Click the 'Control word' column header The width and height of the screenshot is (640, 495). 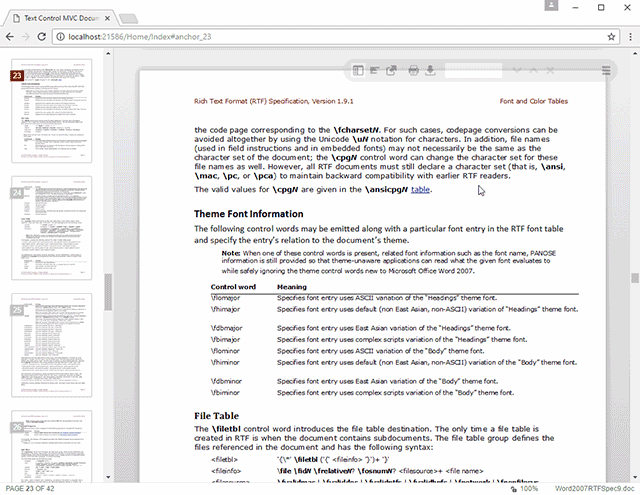pyautogui.click(x=233, y=287)
